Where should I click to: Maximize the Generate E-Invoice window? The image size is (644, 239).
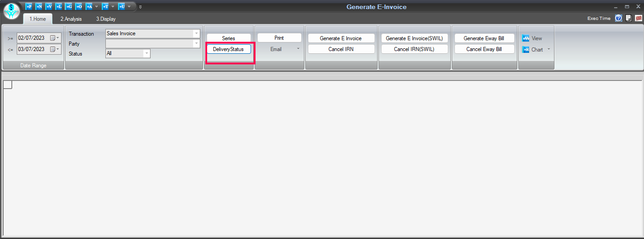point(627,7)
